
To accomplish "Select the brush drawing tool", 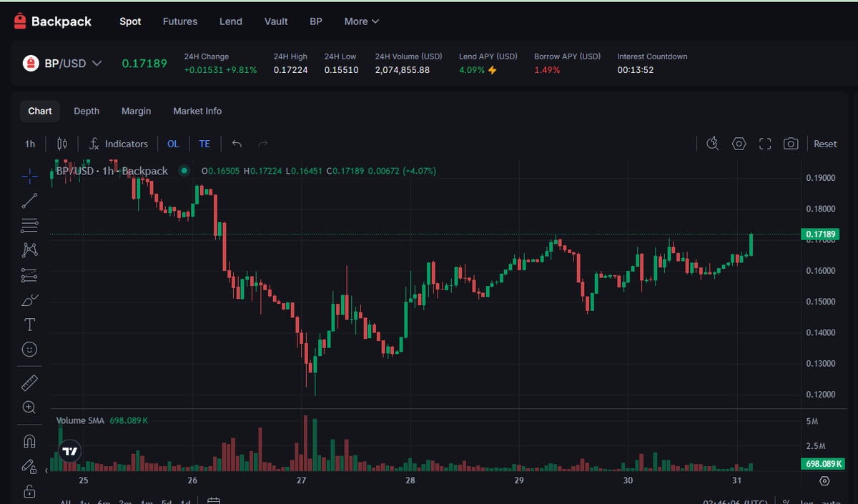I will (29, 300).
